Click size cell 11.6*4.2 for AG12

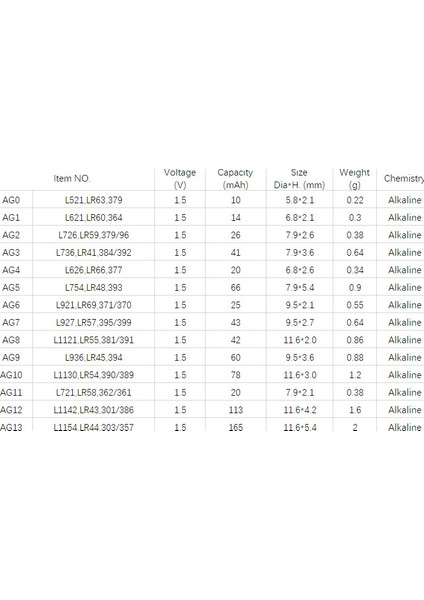click(x=300, y=410)
